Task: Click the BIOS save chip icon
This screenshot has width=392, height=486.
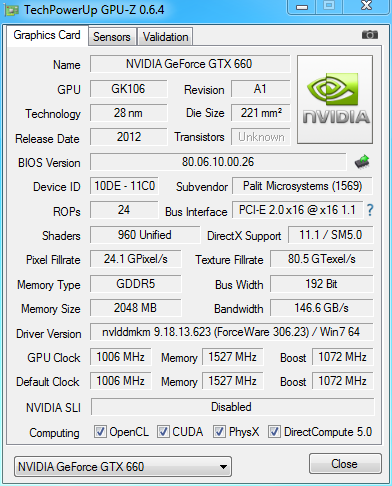Action: pyautogui.click(x=362, y=162)
